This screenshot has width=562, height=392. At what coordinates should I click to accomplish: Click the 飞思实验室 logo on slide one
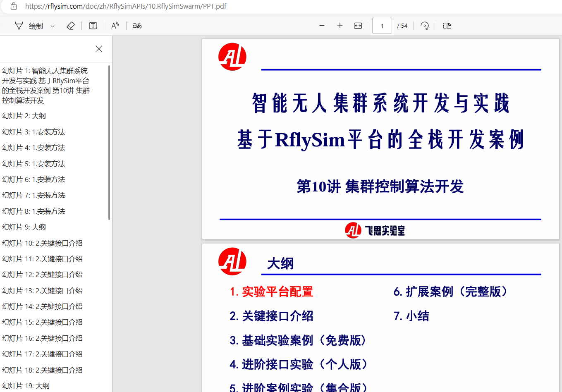tap(375, 230)
